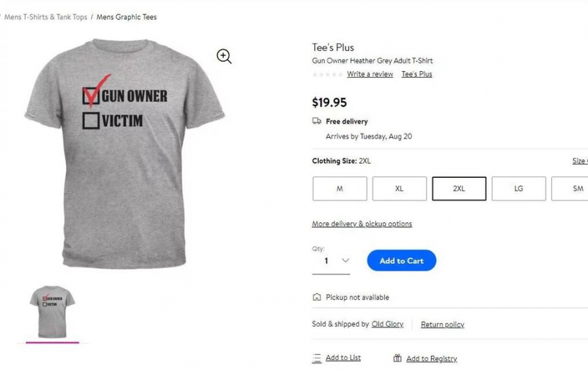Screen dimensions: 588x370
Task: View the Return policy
Action: point(442,324)
